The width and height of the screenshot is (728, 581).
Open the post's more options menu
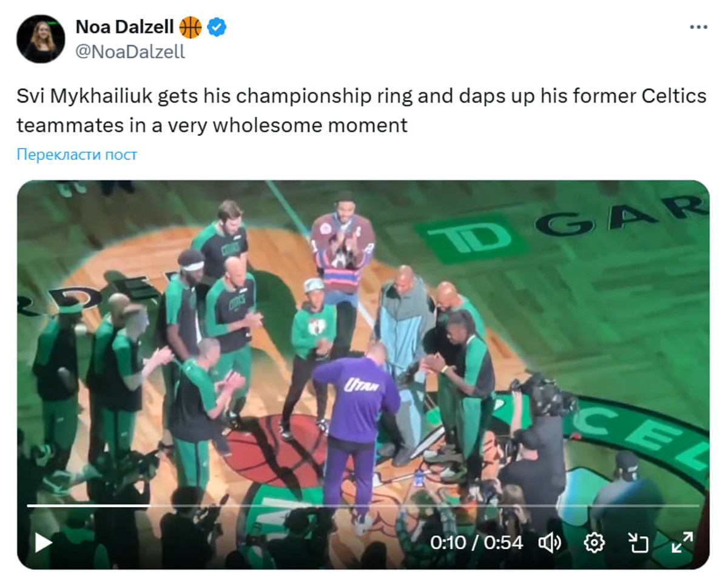(698, 27)
